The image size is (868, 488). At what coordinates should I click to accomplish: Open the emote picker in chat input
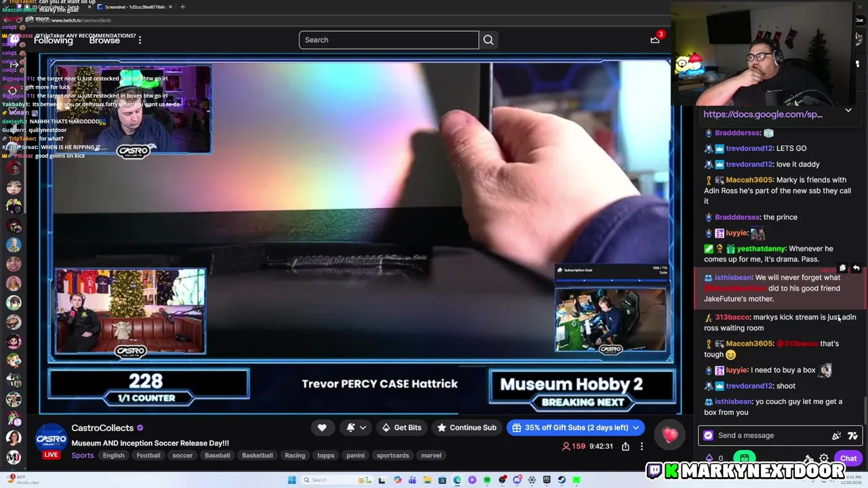point(853,436)
